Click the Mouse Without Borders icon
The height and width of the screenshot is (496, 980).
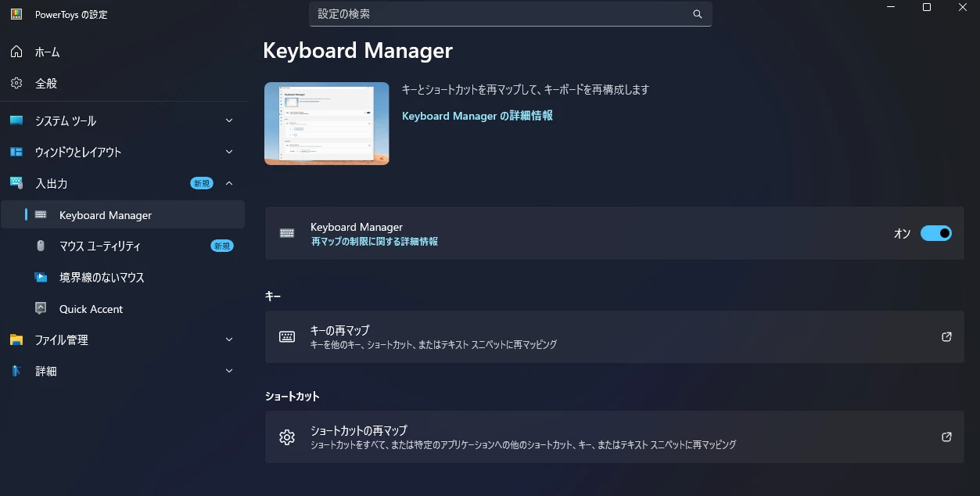pos(41,277)
